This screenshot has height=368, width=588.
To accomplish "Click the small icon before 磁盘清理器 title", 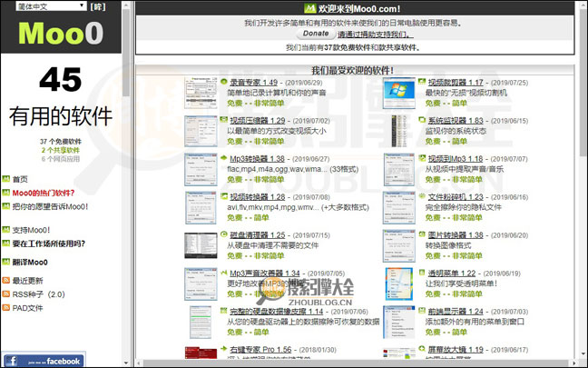I will pos(224,234).
